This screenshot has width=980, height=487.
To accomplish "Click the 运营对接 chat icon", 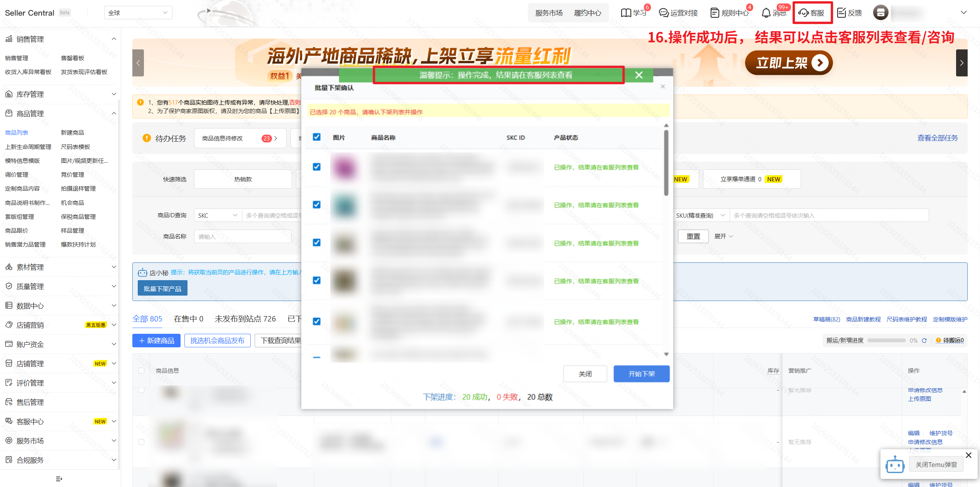I will coord(664,13).
